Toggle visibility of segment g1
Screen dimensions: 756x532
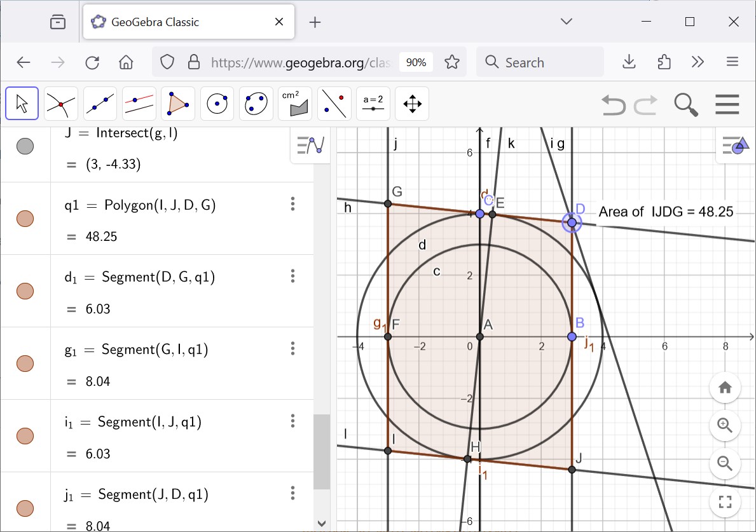(25, 364)
